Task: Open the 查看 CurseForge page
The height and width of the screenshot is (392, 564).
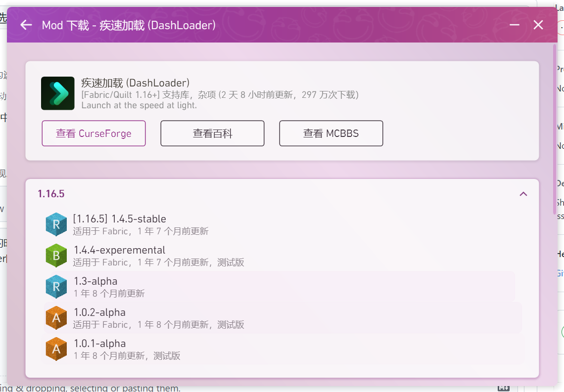Action: coord(94,133)
